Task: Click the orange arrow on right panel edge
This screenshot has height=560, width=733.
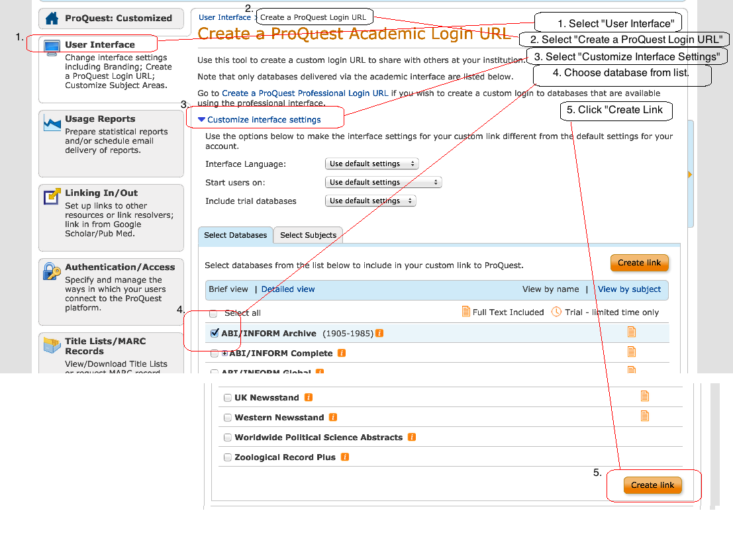Action: [x=689, y=174]
